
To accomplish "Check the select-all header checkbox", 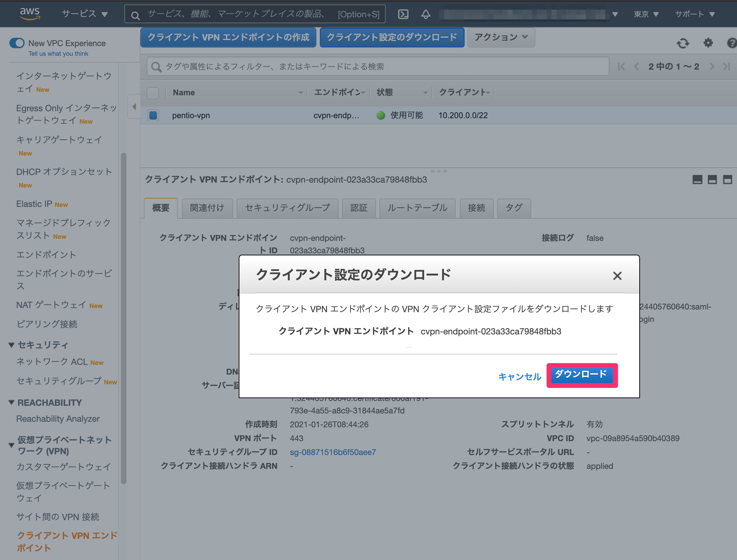I will [153, 93].
